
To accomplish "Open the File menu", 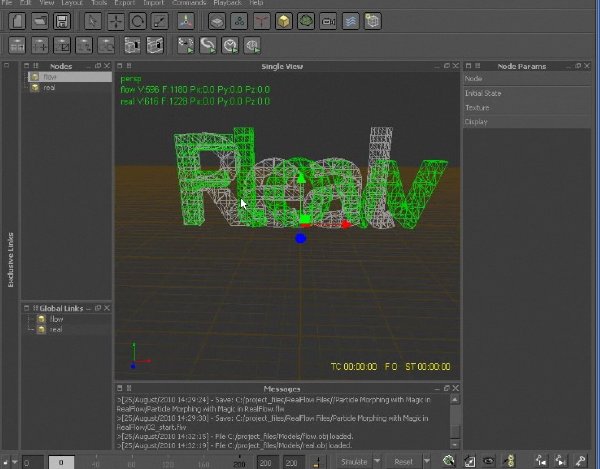I will 7,3.
